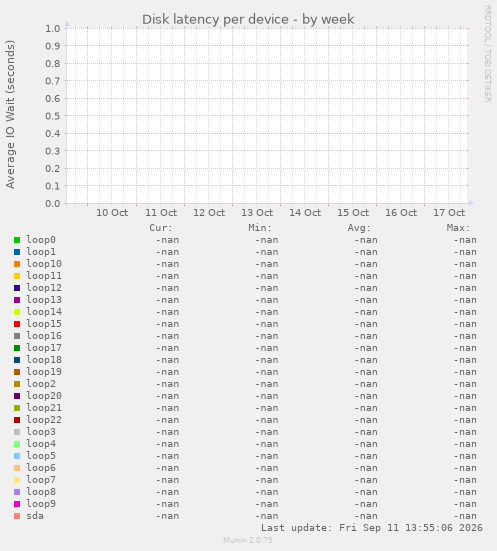The height and width of the screenshot is (551, 497).
Task: Click the loop2 legend label
Action: (x=41, y=384)
